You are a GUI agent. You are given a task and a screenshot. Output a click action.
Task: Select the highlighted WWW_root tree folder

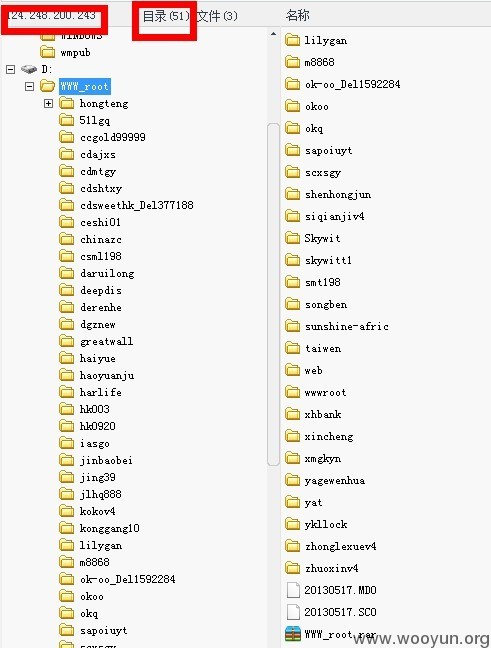pyautogui.click(x=85, y=86)
